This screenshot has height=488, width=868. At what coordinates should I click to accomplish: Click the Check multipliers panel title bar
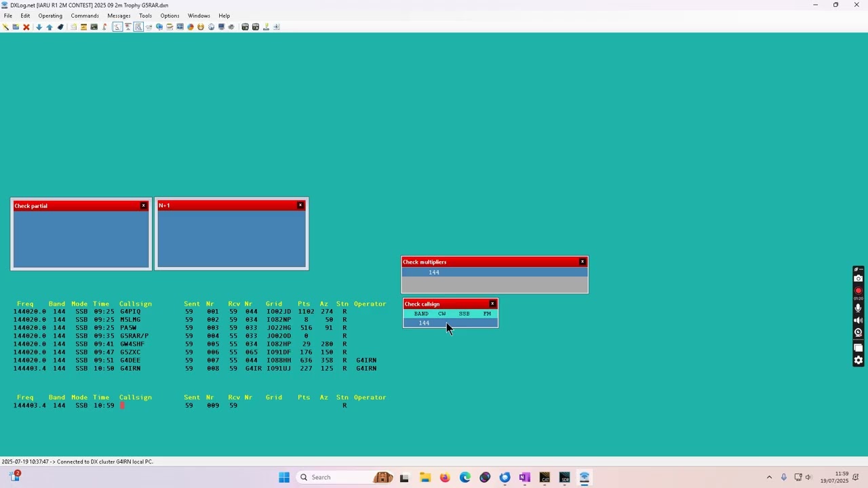(494, 262)
